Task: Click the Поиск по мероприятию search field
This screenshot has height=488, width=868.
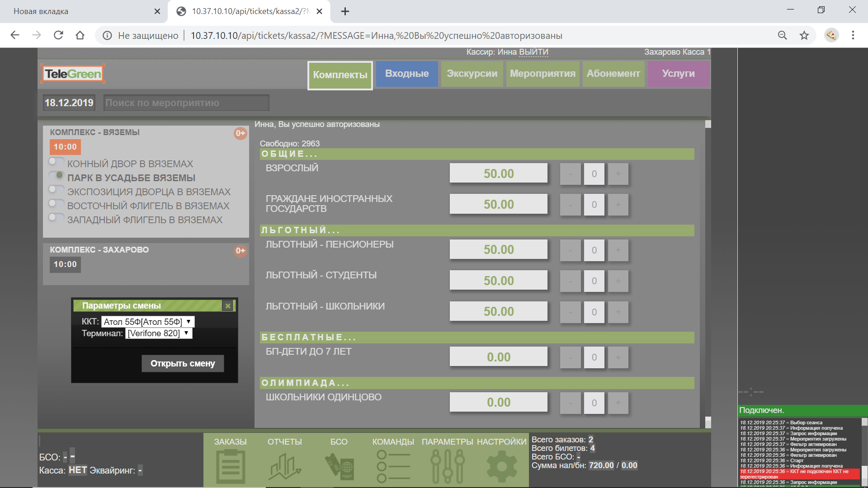Action: [186, 103]
